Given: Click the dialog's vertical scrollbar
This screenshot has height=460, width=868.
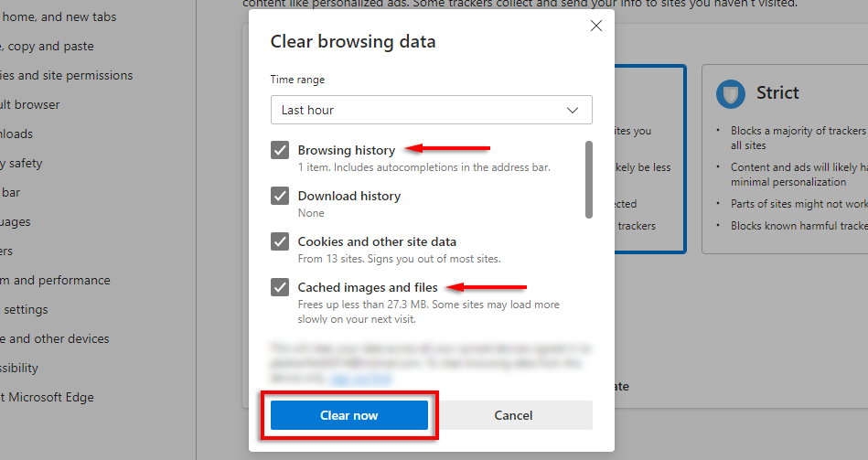Looking at the screenshot, I should tap(588, 178).
